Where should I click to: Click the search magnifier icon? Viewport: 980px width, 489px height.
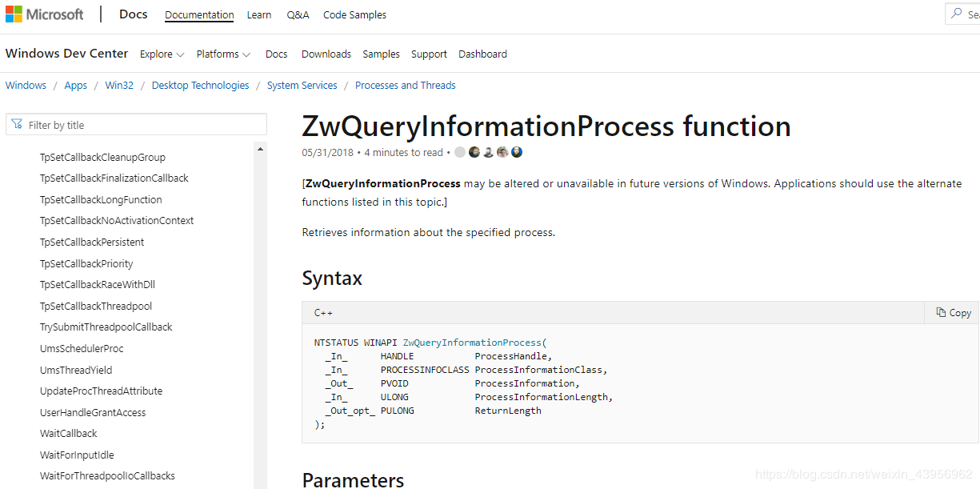[956, 14]
